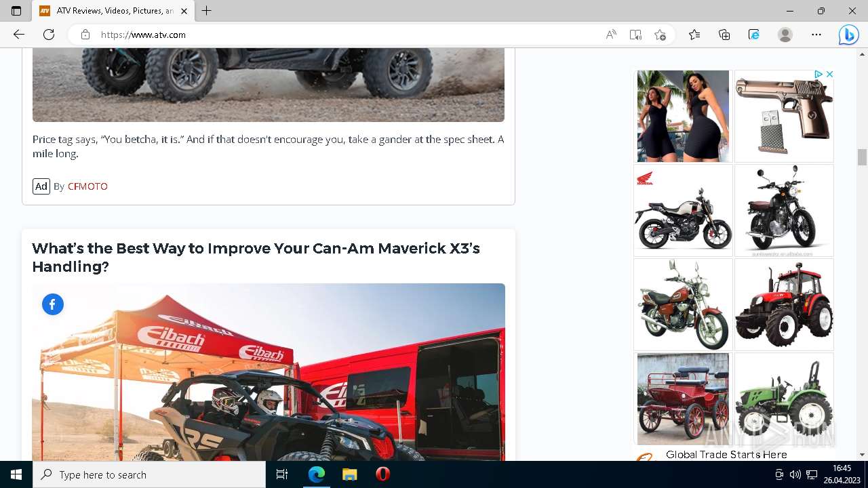Viewport: 868px width, 488px height.
Task: Open the CFMOTO advertiser link
Action: [x=87, y=186]
